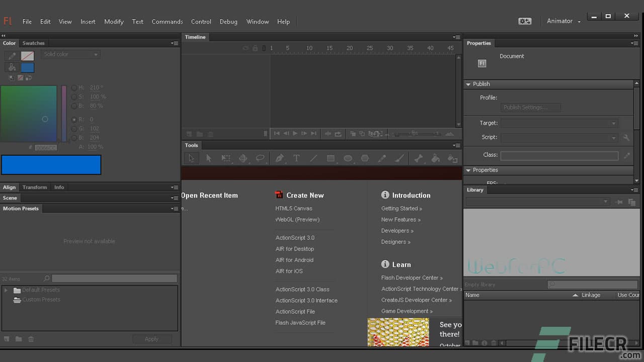Pick the Rectangle tool
Image resolution: width=644 pixels, height=362 pixels.
click(x=331, y=158)
